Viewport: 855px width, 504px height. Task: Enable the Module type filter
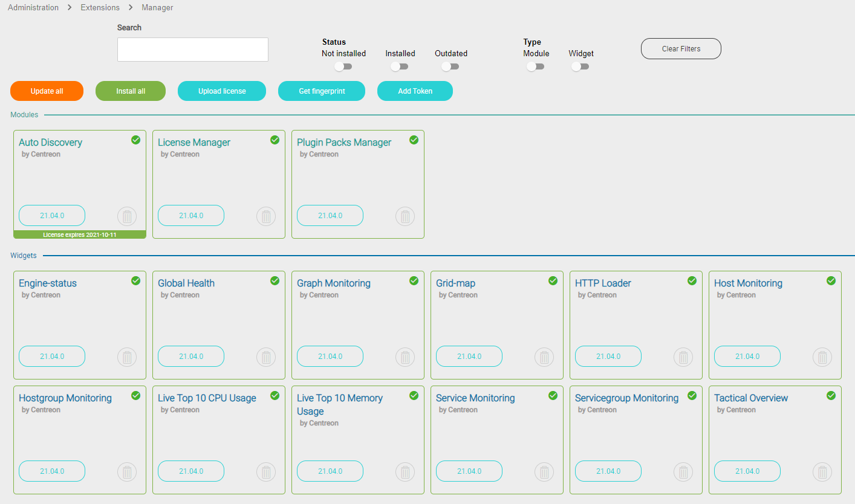click(x=535, y=66)
